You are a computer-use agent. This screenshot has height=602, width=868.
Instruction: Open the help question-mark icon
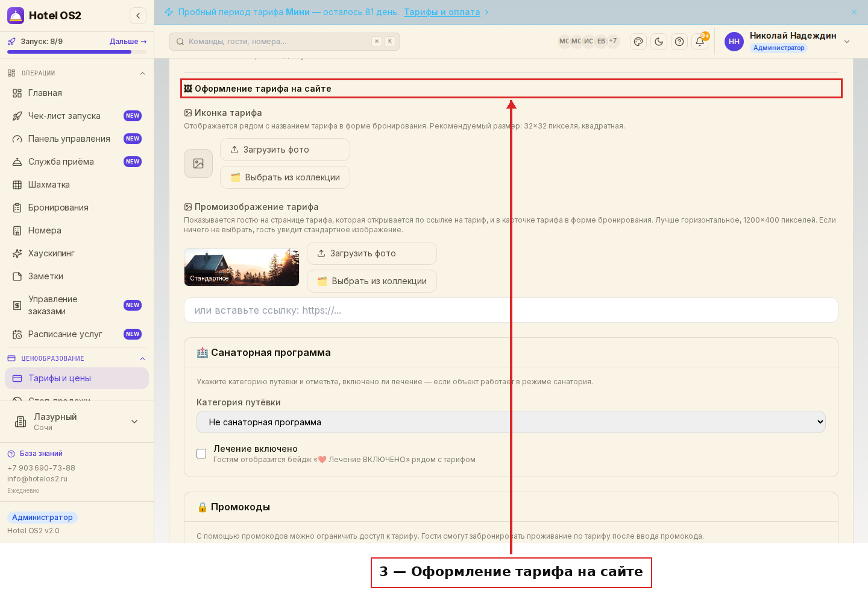679,42
